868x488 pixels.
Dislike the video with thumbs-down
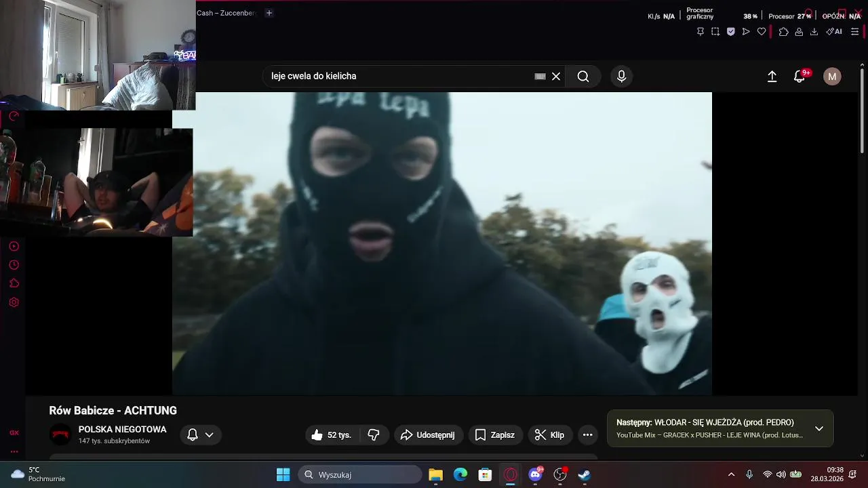point(374,435)
